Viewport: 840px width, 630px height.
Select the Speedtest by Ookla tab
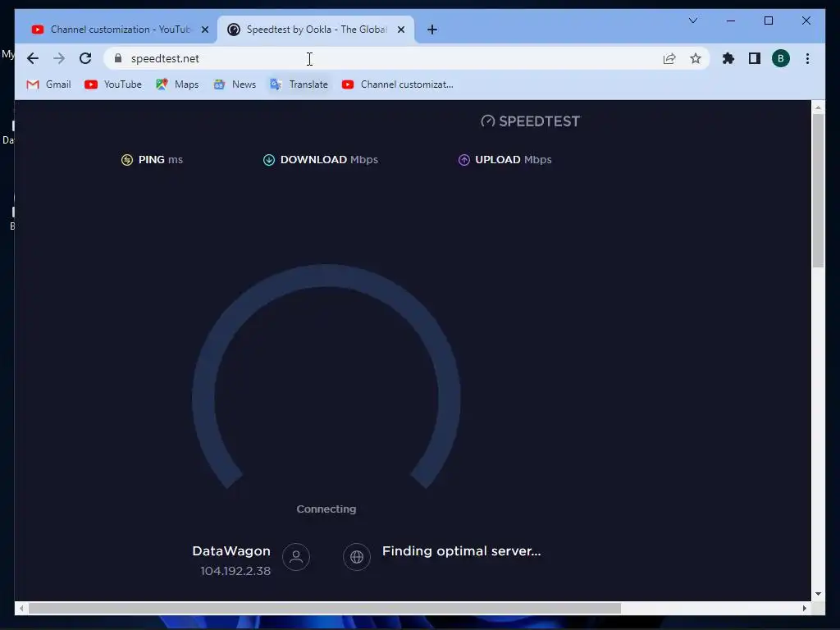[316, 30]
